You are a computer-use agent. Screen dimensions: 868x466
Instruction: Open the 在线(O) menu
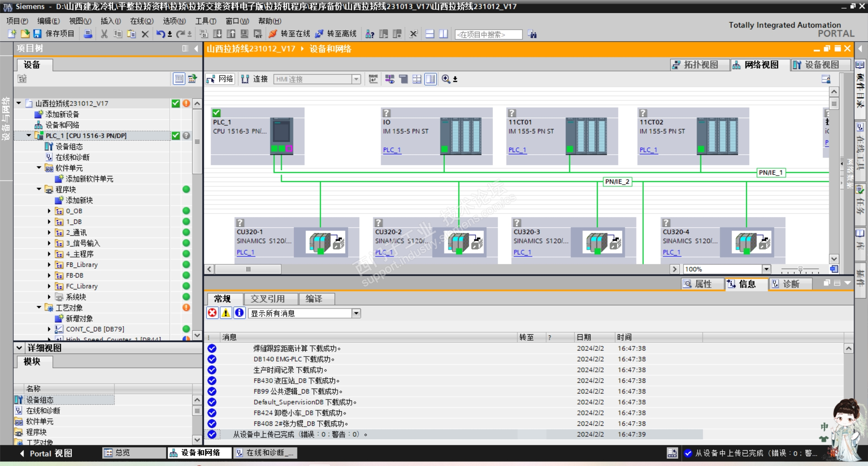click(x=142, y=21)
